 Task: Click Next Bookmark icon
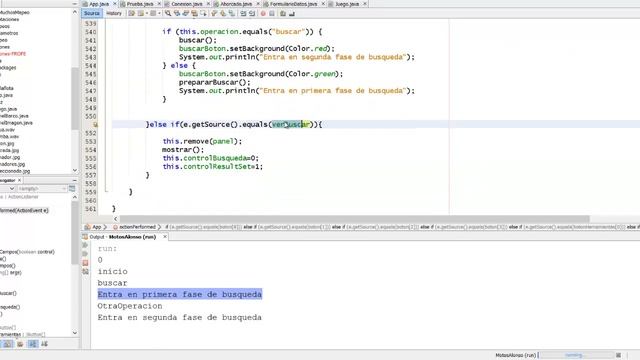[x=223, y=13]
